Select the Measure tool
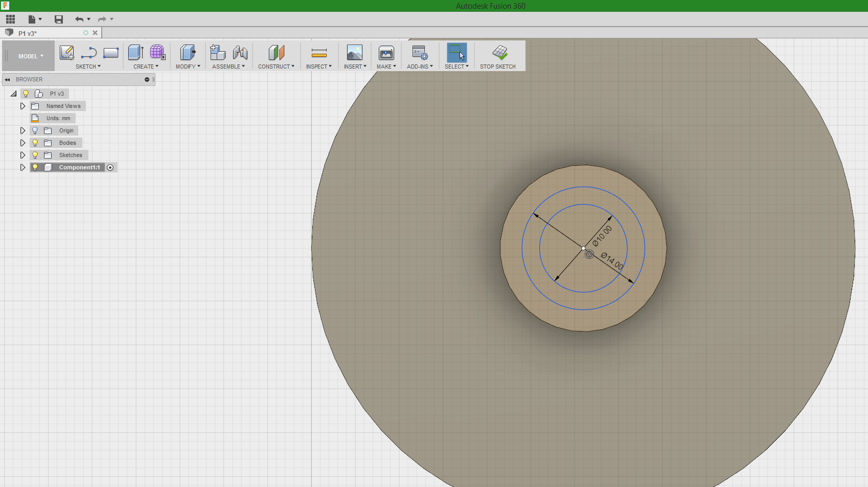 coord(319,53)
